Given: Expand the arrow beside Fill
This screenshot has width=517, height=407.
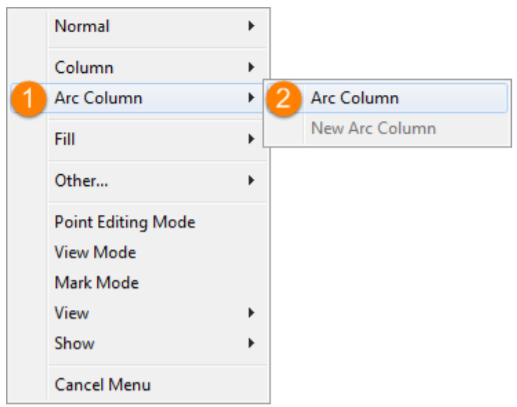Looking at the screenshot, I should [251, 139].
